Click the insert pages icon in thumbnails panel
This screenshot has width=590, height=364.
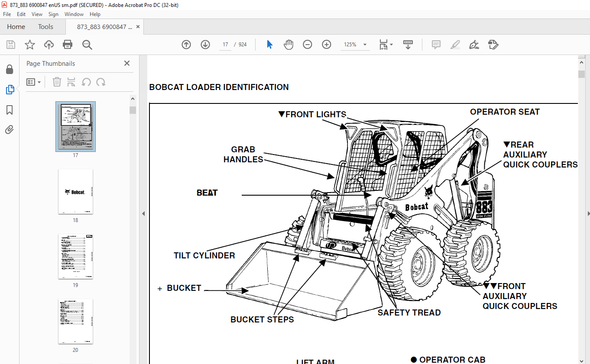[x=71, y=82]
